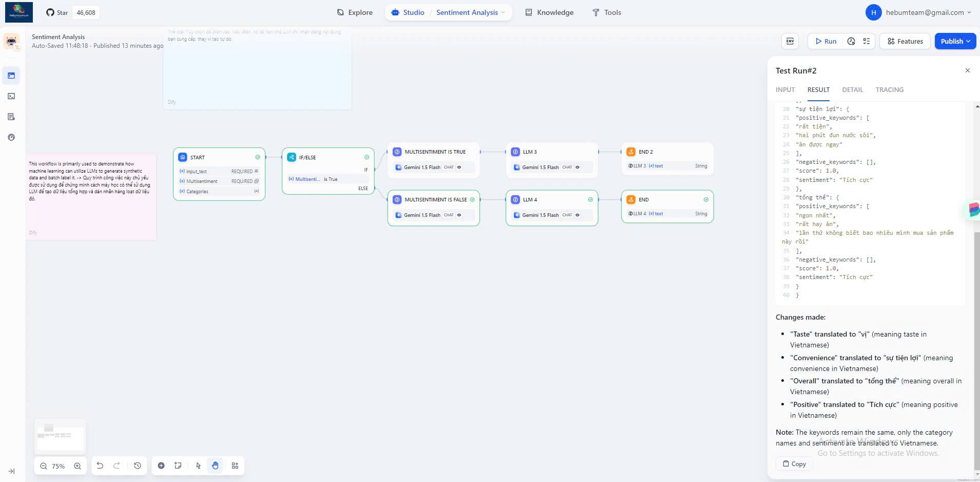The height and width of the screenshot is (482, 980).
Task: Auto-organize nodes with layout icon
Action: pos(235,466)
